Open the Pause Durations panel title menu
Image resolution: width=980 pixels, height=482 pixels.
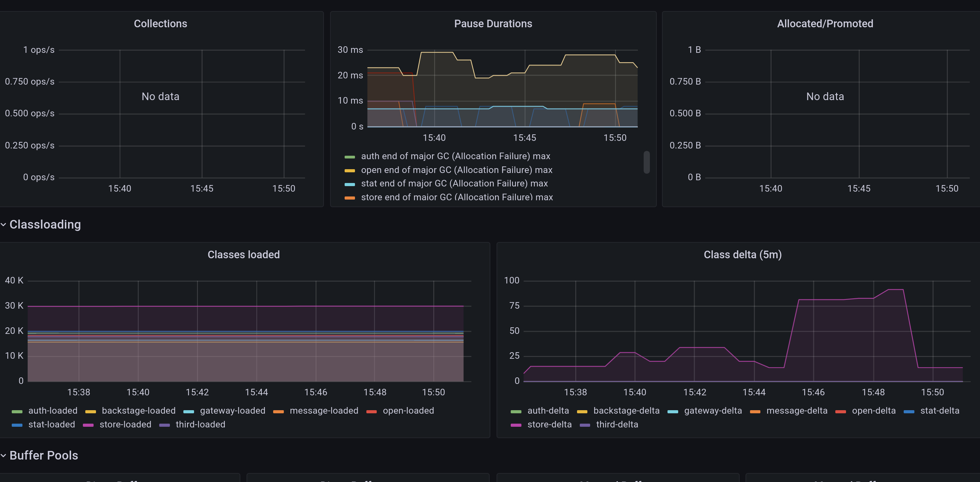[x=493, y=23]
